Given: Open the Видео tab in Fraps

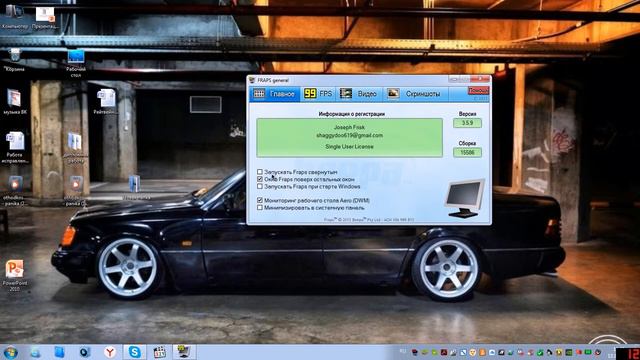Looking at the screenshot, I should (x=359, y=94).
